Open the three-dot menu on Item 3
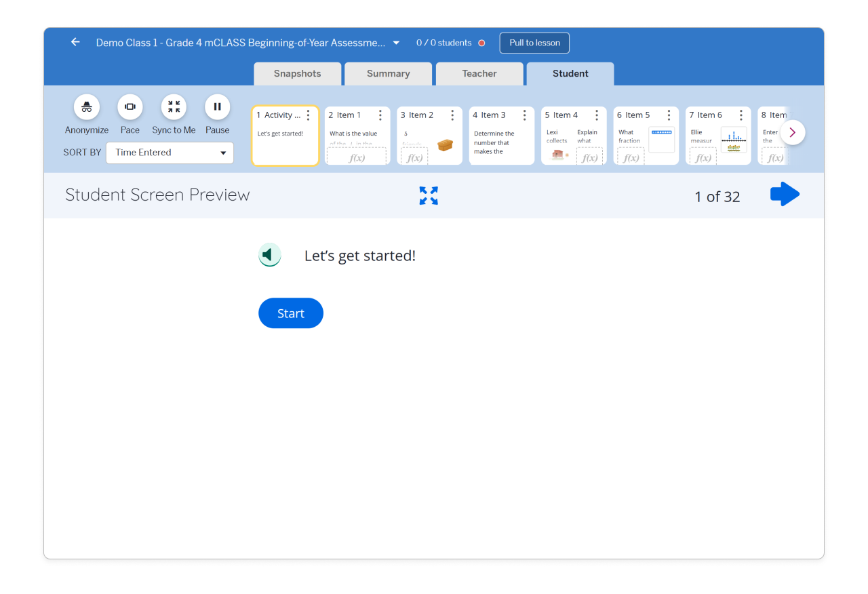This screenshot has width=868, height=594. coord(524,115)
